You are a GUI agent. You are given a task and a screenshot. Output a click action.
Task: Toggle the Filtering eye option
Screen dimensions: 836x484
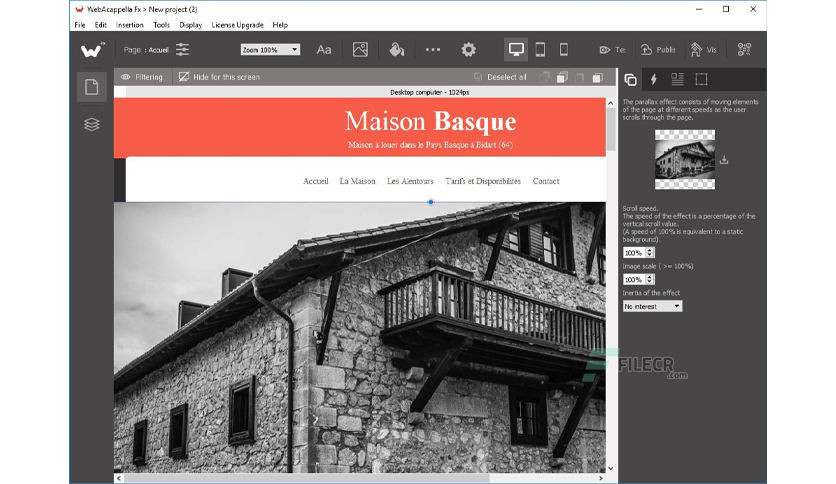tap(141, 77)
